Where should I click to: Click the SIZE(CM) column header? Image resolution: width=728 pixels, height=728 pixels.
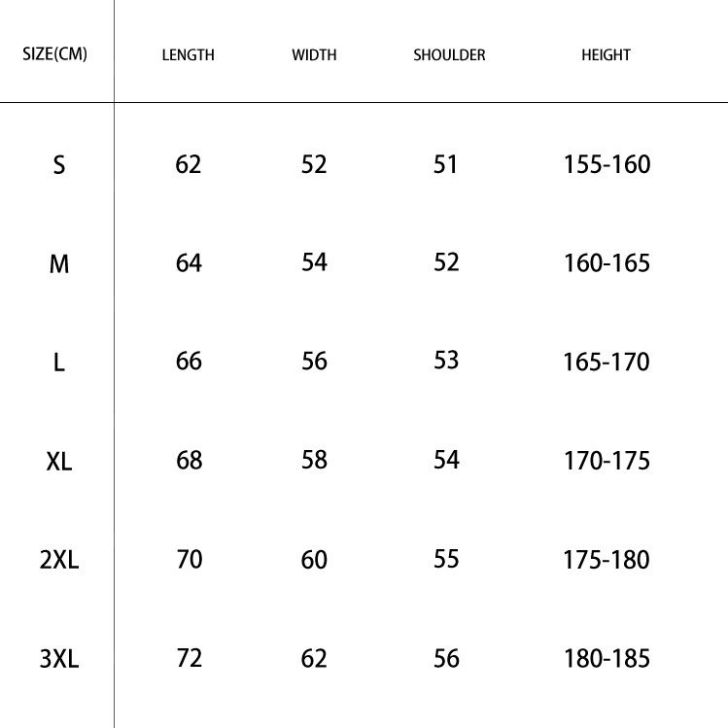(55, 54)
